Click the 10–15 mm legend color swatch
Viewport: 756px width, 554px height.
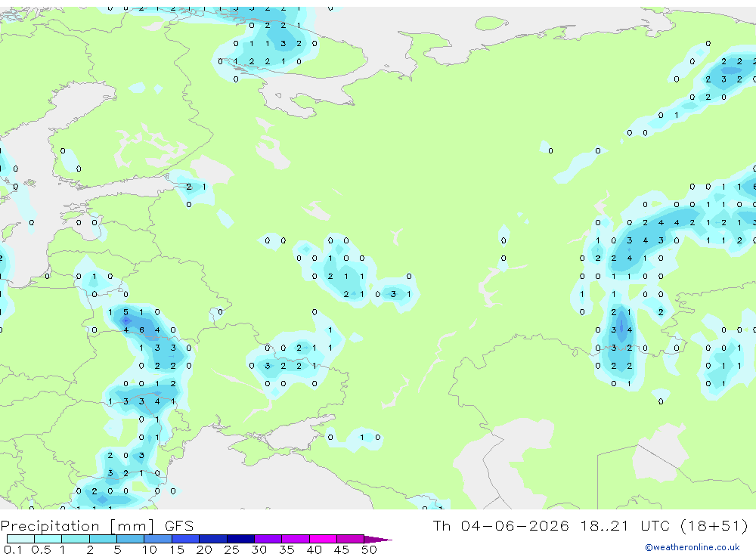point(158,539)
